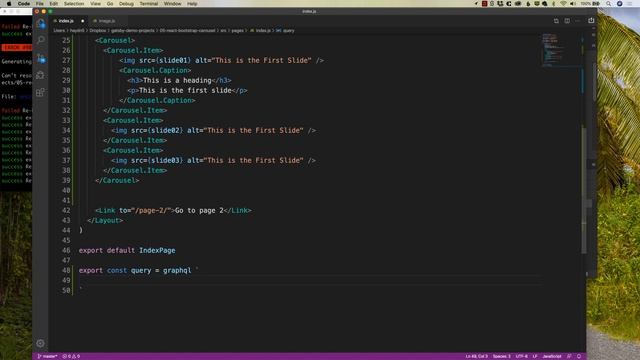Click the Spaces indentation setting in status bar
The image size is (640, 360).
pos(501,356)
